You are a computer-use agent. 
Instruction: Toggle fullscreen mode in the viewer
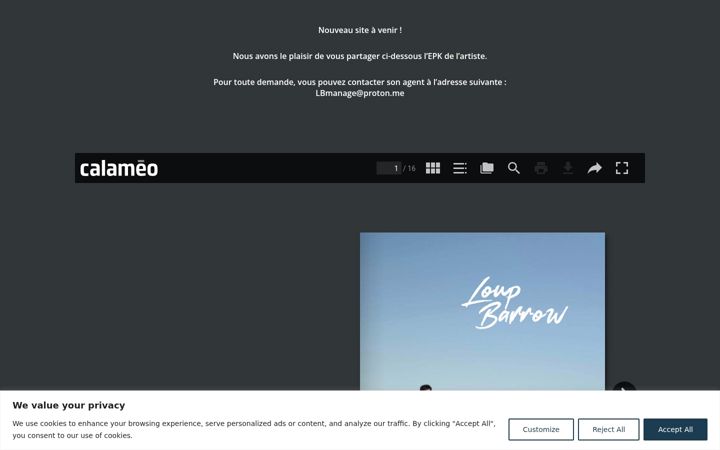[622, 168]
